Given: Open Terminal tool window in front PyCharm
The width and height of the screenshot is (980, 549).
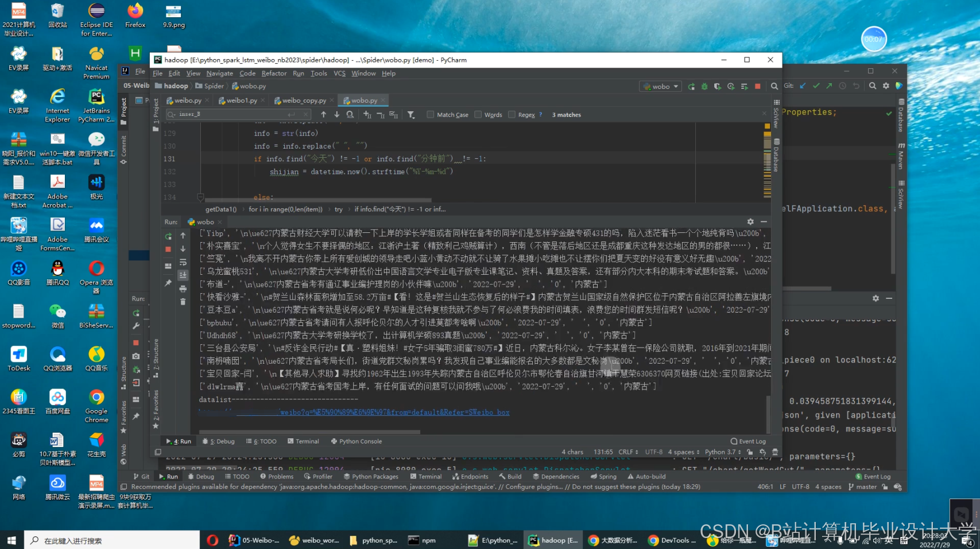Looking at the screenshot, I should coord(303,441).
